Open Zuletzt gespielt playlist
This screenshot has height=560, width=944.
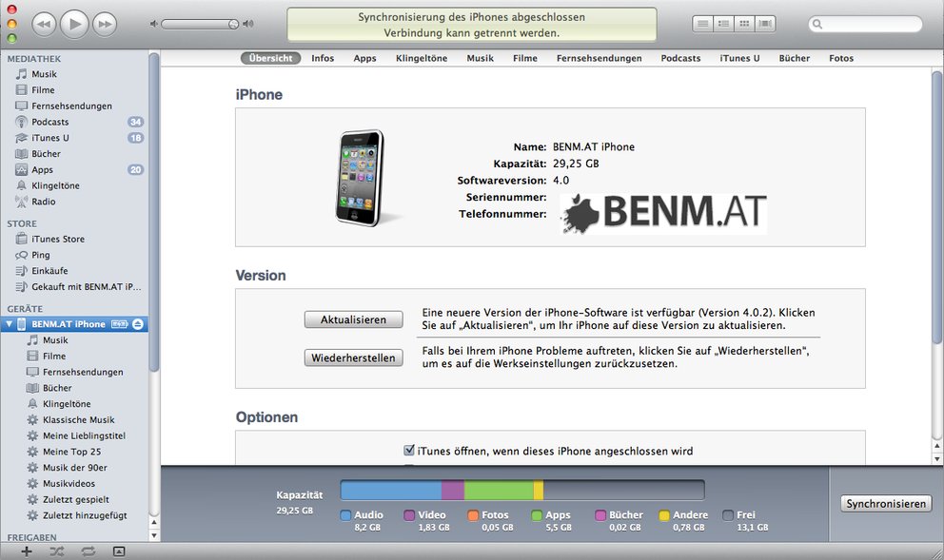pyautogui.click(x=74, y=499)
